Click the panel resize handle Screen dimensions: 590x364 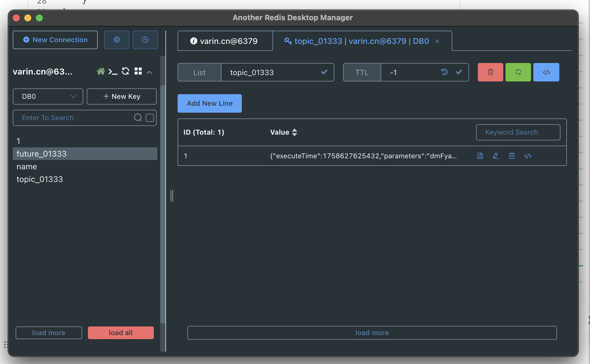click(172, 196)
